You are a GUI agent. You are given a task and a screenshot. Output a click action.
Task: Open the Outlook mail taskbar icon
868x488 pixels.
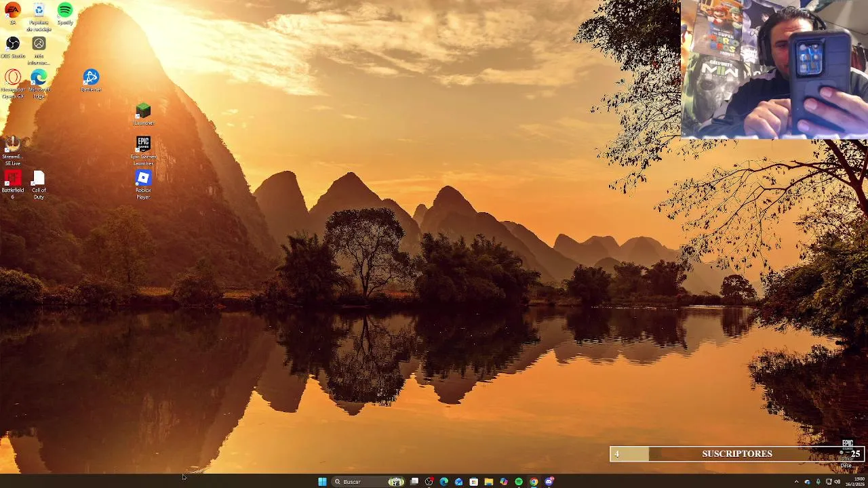pyautogui.click(x=459, y=482)
